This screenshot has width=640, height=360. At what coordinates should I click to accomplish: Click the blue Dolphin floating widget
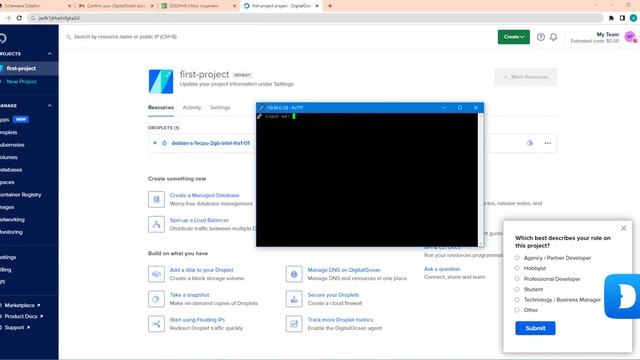(622, 296)
